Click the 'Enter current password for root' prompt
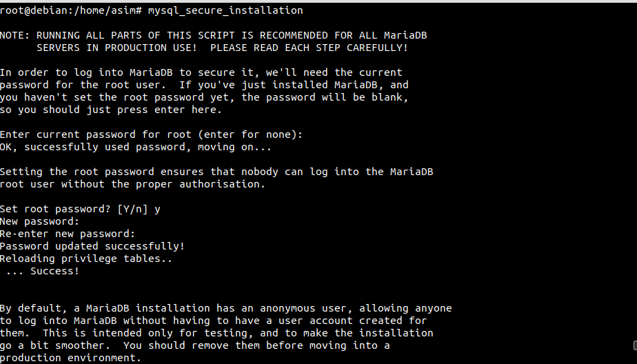The width and height of the screenshot is (637, 364). pyautogui.click(x=151, y=134)
